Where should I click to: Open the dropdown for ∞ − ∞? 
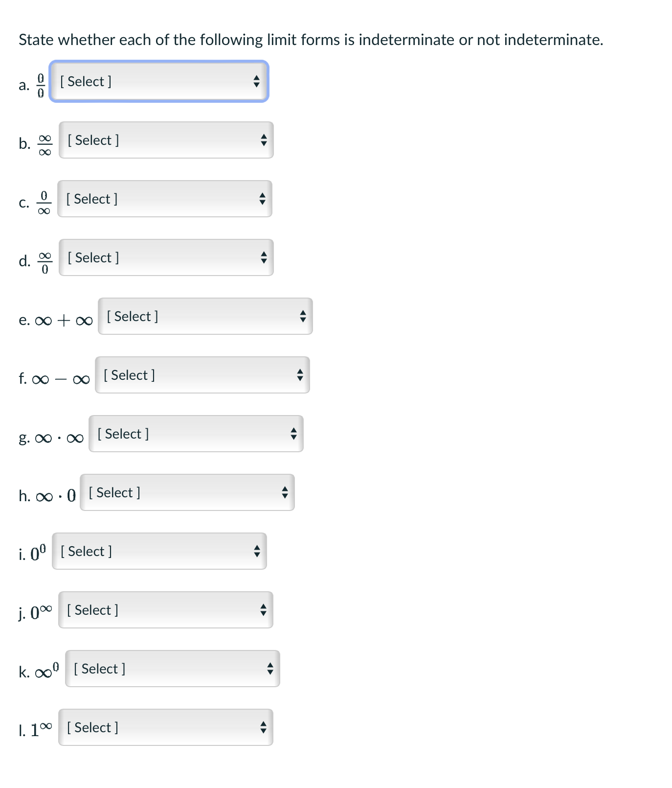202,375
